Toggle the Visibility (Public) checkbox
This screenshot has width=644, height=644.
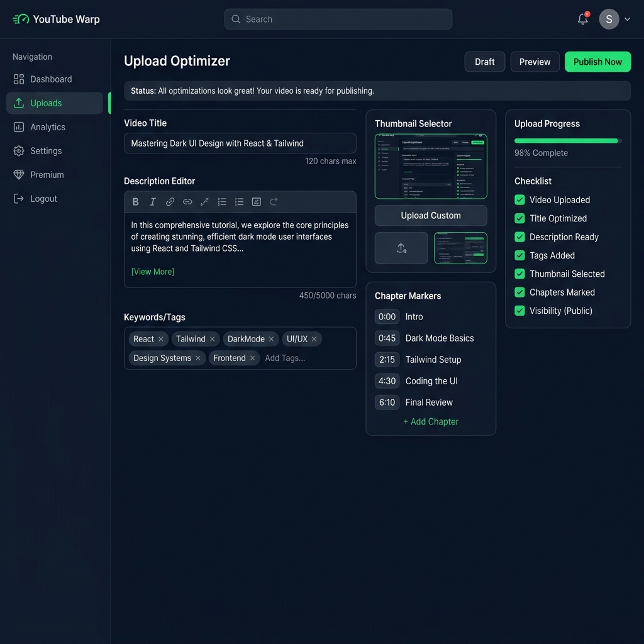pyautogui.click(x=519, y=311)
